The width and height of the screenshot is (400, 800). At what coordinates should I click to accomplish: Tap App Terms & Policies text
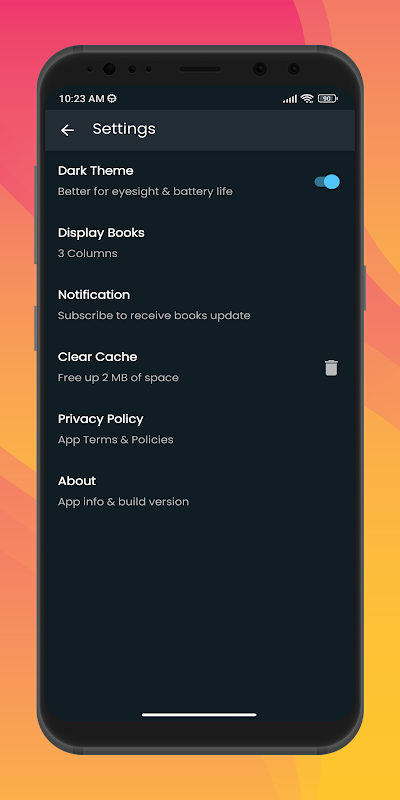tap(115, 440)
